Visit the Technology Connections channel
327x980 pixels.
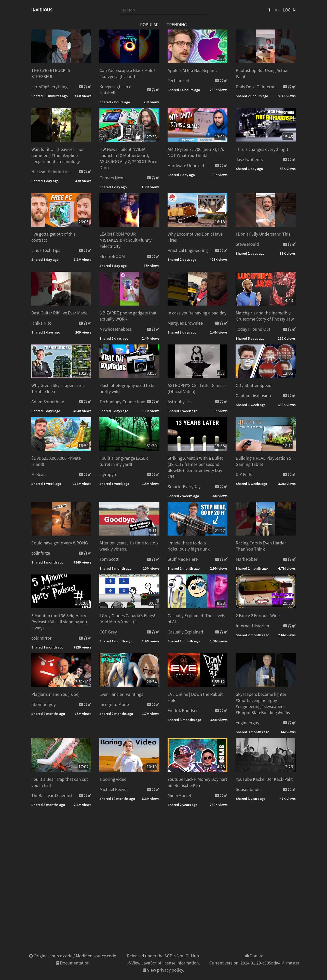(x=122, y=402)
